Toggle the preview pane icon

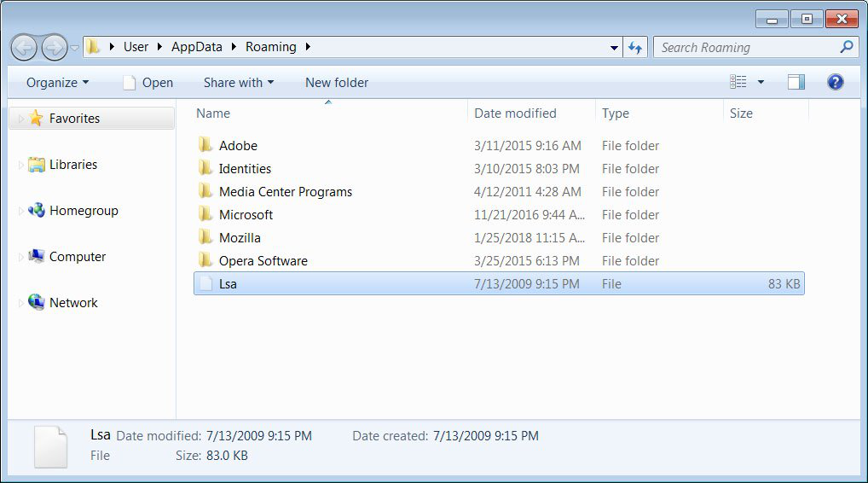coord(796,83)
